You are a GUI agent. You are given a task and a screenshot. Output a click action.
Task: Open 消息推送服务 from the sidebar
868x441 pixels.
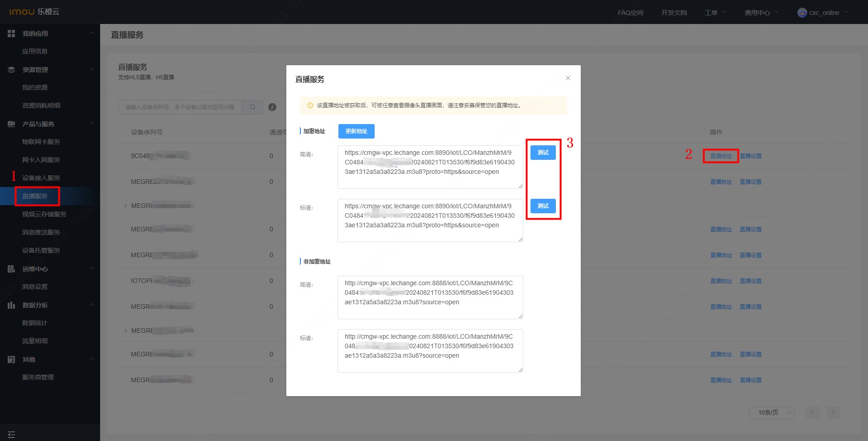(x=41, y=232)
